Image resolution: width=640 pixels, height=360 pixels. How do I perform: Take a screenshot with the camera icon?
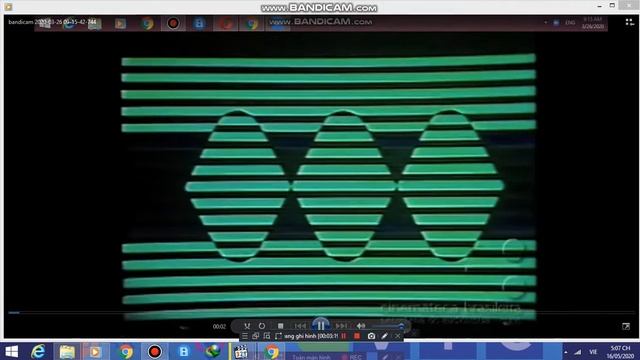371,336
